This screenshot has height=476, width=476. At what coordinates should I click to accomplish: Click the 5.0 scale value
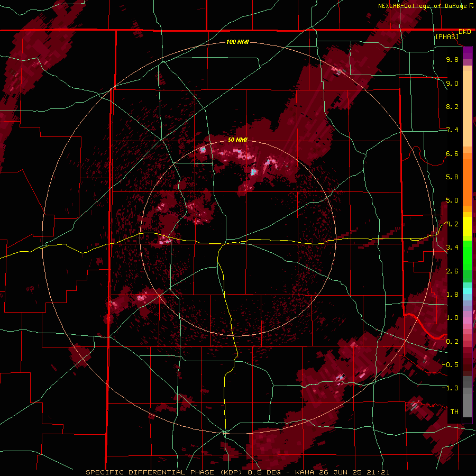[x=452, y=200]
